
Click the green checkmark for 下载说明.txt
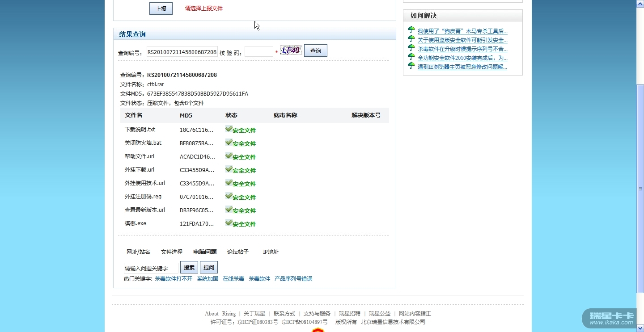229,129
